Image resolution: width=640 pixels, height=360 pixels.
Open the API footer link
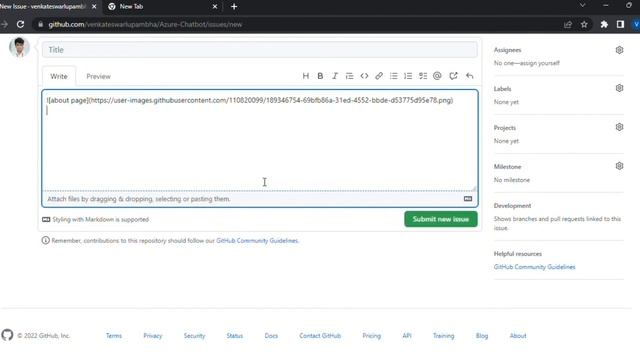pos(407,336)
